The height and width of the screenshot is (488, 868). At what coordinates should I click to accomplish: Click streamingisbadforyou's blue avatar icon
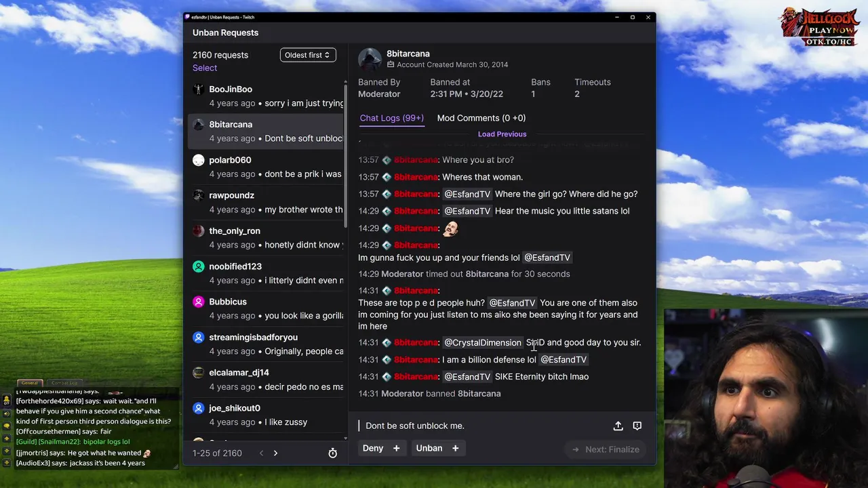click(x=198, y=337)
